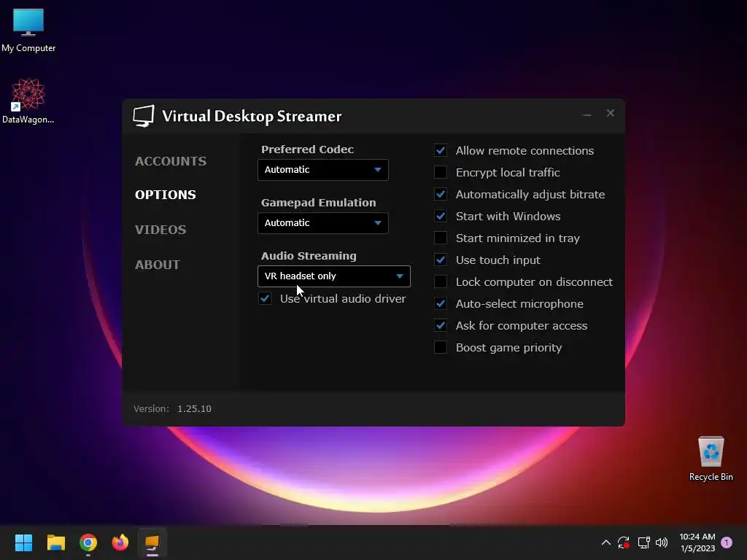Open the network status tray icon

click(643, 542)
